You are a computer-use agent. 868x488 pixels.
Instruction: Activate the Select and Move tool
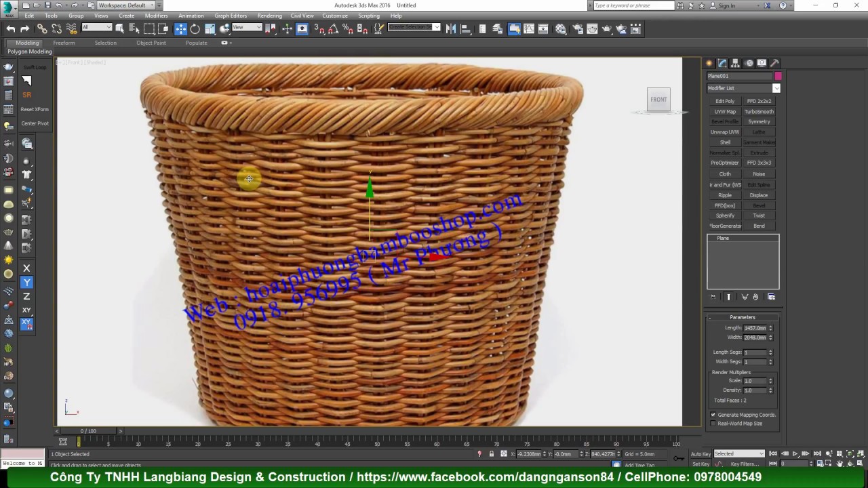pyautogui.click(x=180, y=28)
